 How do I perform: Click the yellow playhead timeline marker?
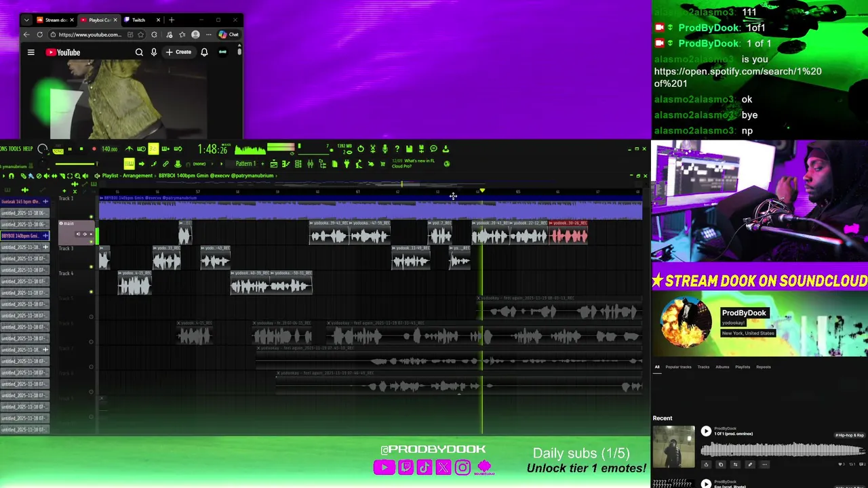(x=482, y=191)
